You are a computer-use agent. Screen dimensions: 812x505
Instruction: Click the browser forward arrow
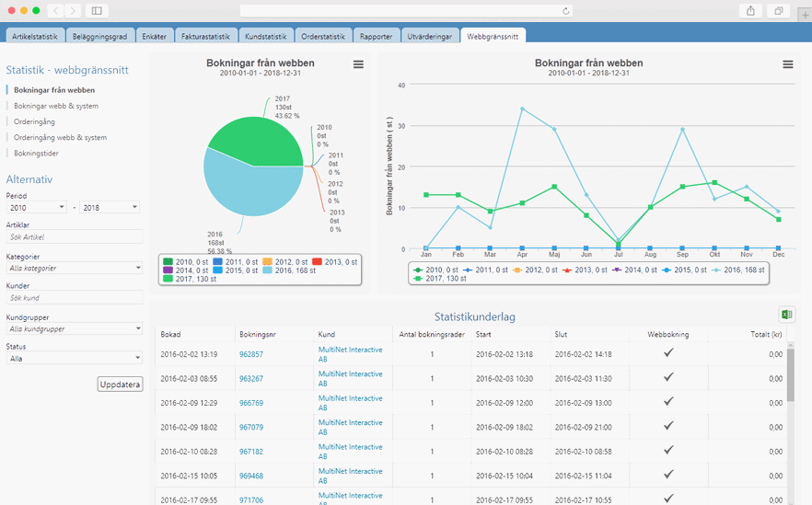[73, 11]
